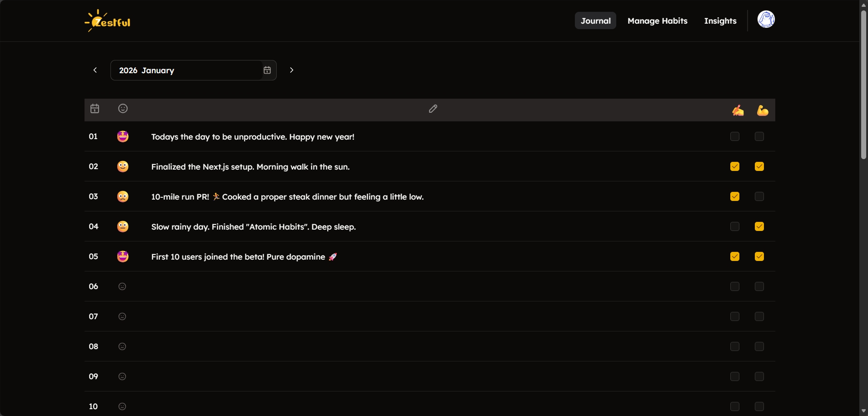
Task: Click the empty note field for day 07
Action: [x=433, y=316]
